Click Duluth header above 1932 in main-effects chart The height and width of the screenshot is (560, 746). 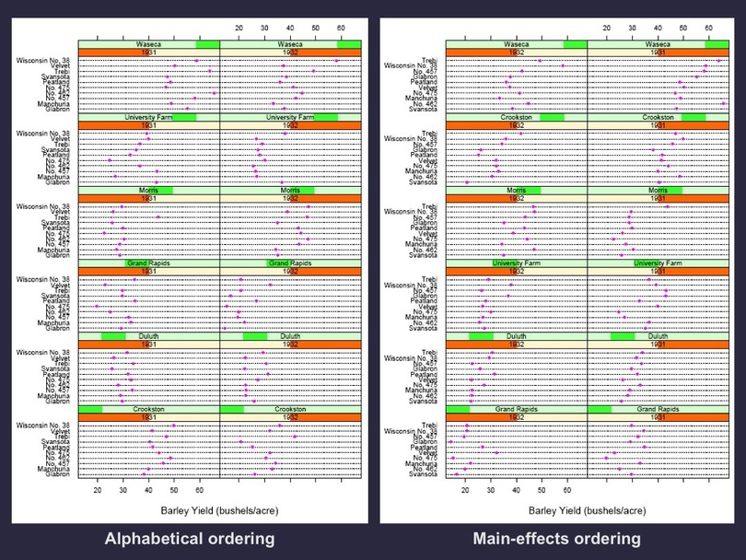(516, 336)
